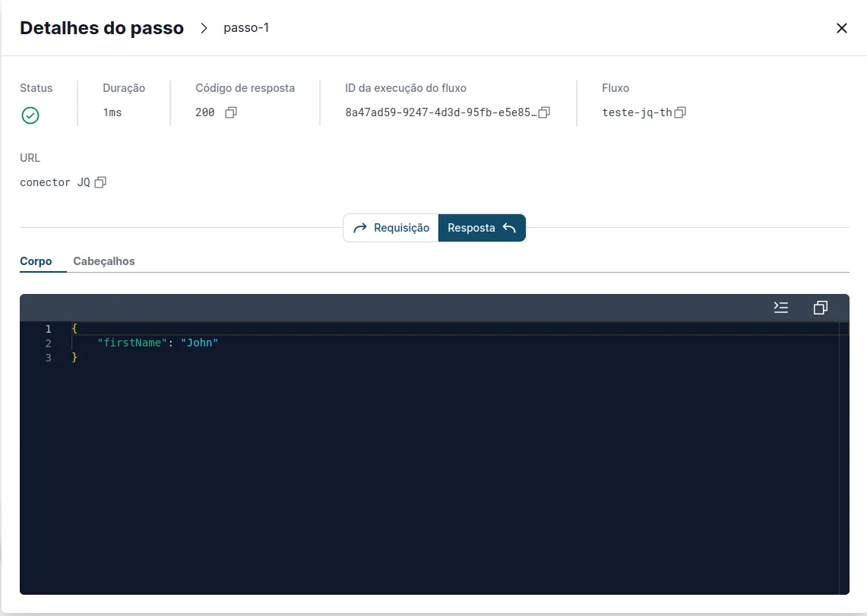Click the 200 response code value

(x=204, y=112)
